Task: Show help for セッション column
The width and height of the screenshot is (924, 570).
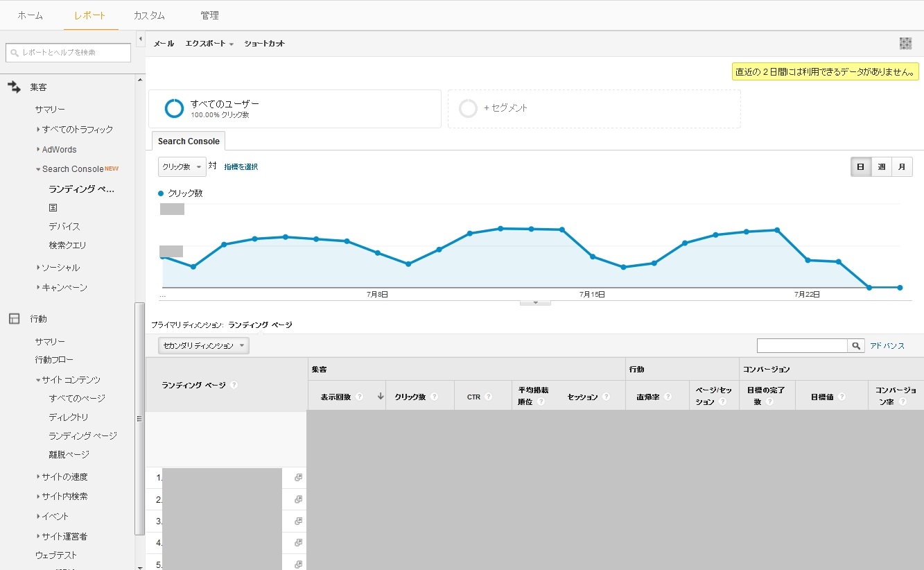Action: point(606,397)
